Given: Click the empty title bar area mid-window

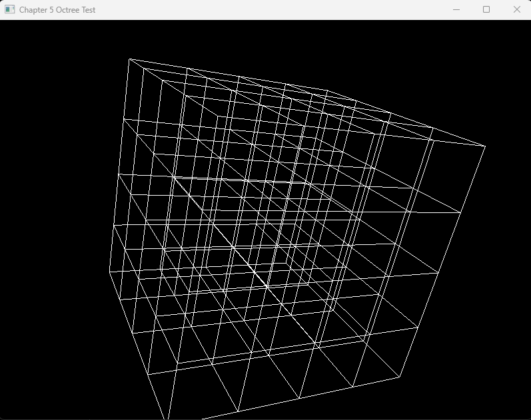Looking at the screenshot, I should 266,9.
